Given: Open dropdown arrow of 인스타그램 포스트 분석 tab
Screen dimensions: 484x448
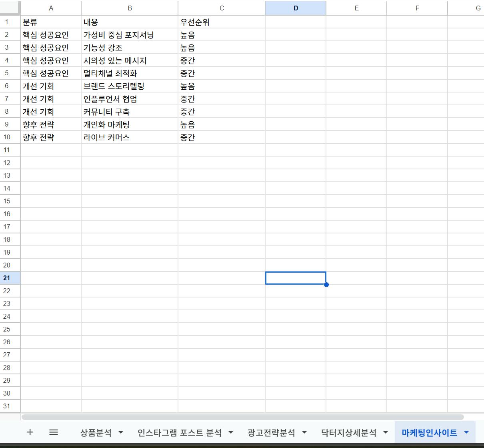Looking at the screenshot, I should point(231,432).
